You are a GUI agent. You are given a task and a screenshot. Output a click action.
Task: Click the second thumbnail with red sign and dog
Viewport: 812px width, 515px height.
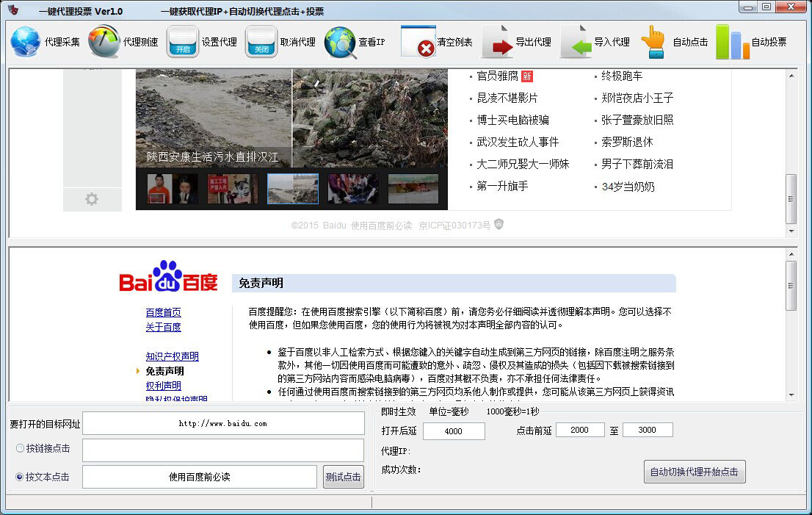pyautogui.click(x=233, y=189)
